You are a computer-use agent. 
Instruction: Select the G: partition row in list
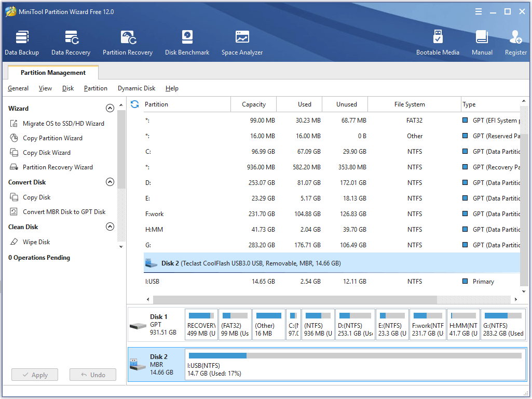pos(332,245)
